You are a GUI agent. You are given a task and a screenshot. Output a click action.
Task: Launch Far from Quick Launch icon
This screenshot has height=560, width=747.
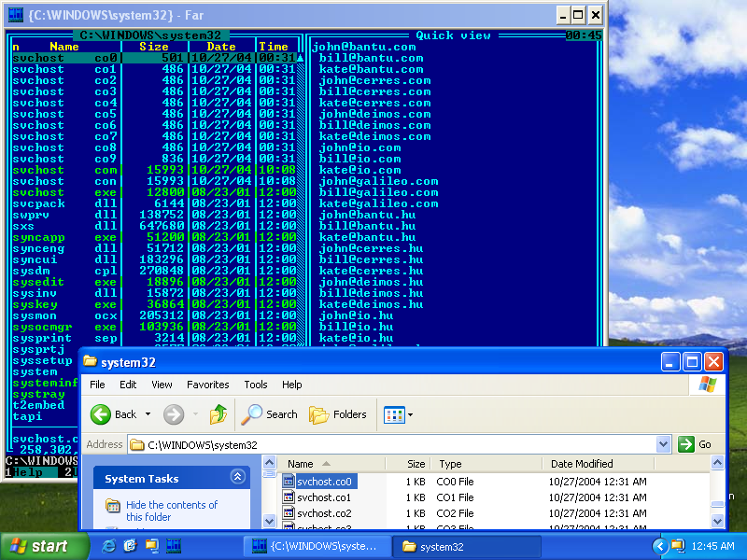click(x=174, y=546)
